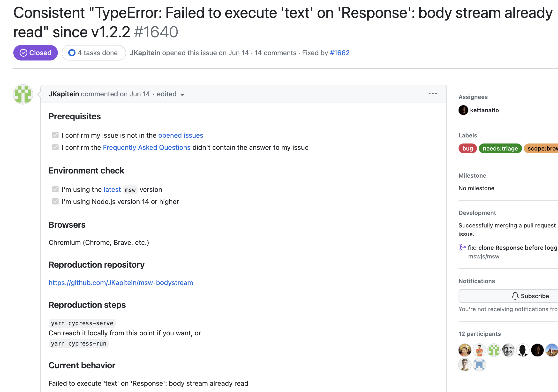
Task: Click the bell icon in the Subscribe button
Action: pyautogui.click(x=515, y=296)
